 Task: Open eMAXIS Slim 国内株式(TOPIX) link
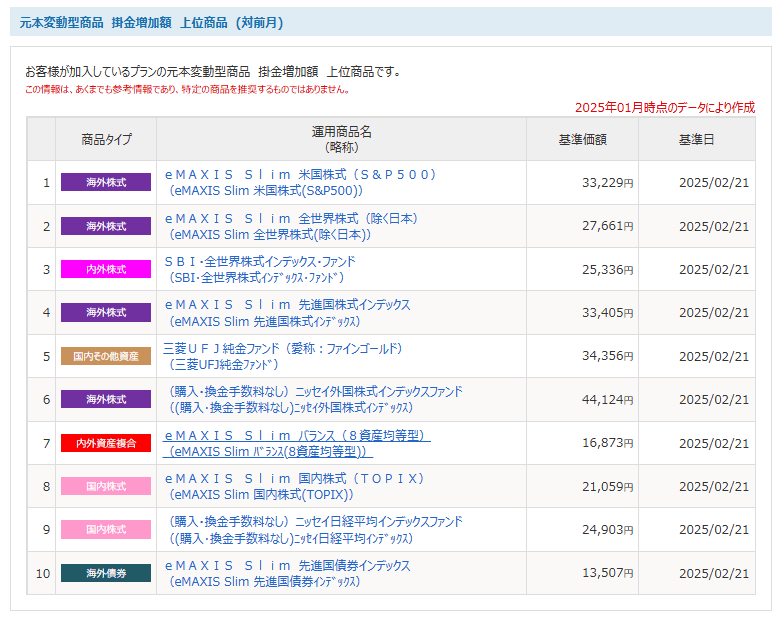pos(294,486)
